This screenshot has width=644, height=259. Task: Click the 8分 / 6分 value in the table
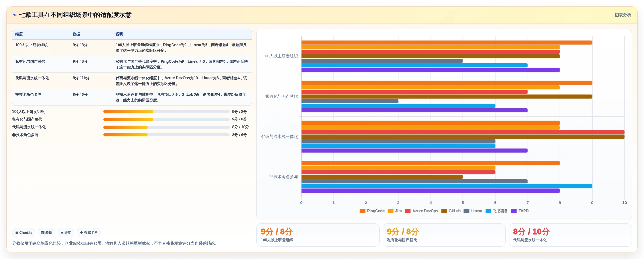coord(80,95)
